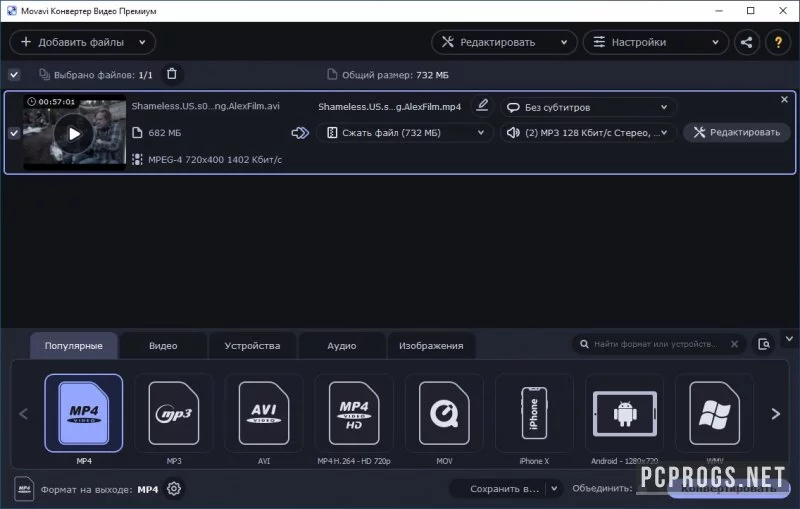Viewport: 800px width, 509px height.
Task: Click the MPEG-4 720x400 1402 Кбит/с info
Action: tap(215, 160)
